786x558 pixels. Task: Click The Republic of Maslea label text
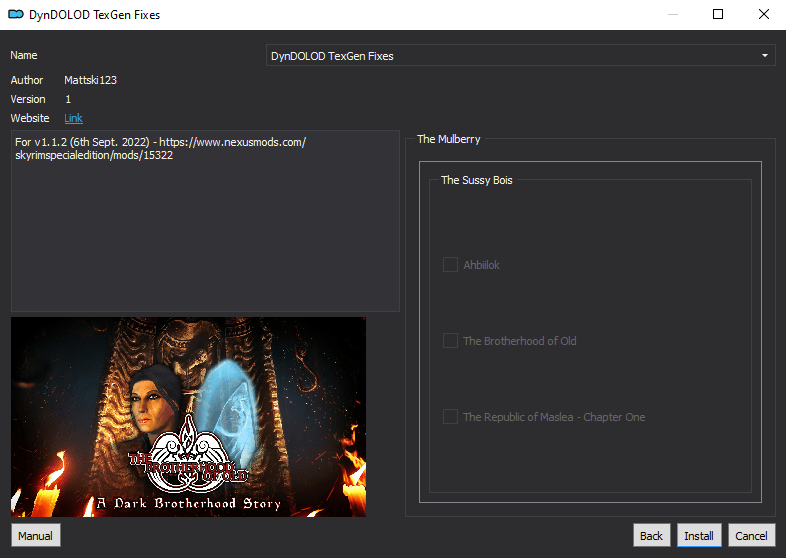point(554,417)
